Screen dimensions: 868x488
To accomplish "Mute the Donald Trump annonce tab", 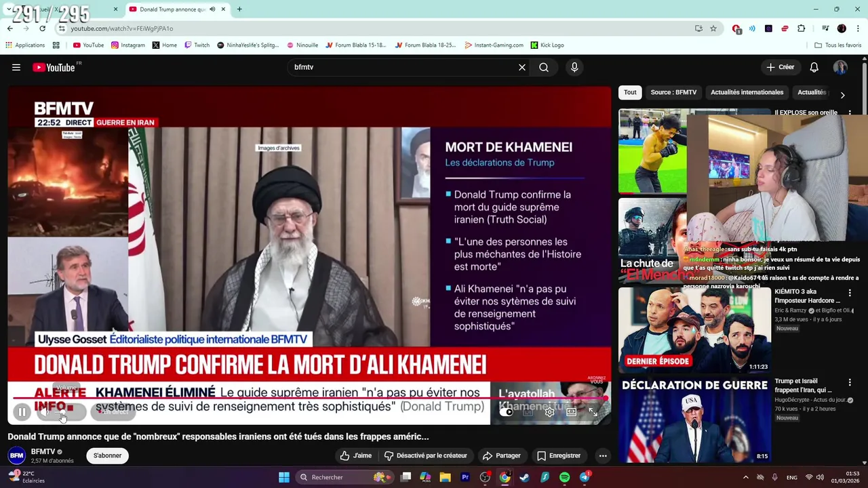I will coord(212,9).
